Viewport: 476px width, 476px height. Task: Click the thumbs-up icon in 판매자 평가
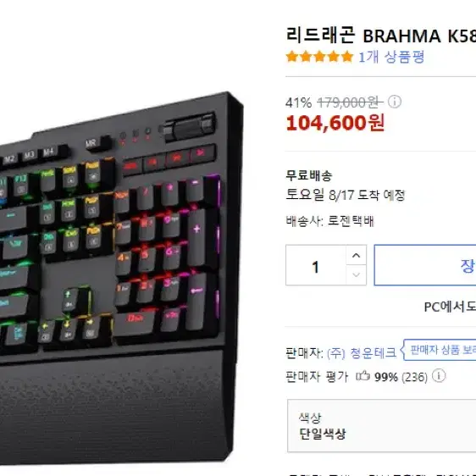click(x=363, y=376)
